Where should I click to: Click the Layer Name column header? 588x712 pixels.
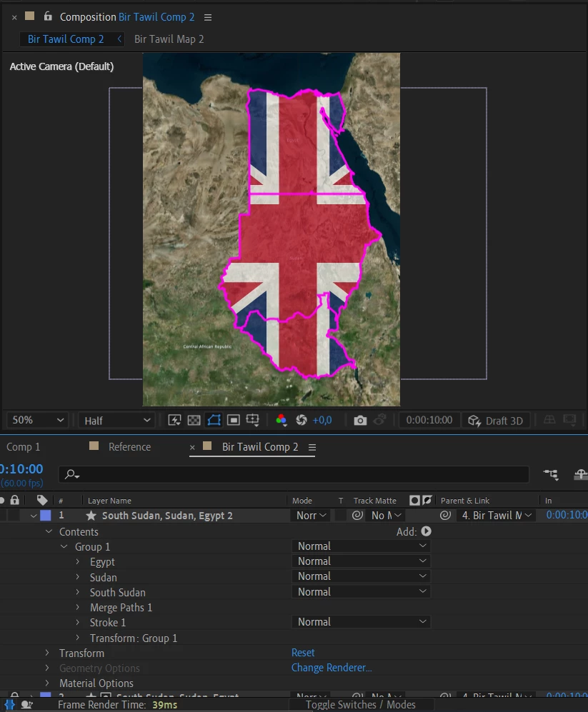(x=109, y=501)
